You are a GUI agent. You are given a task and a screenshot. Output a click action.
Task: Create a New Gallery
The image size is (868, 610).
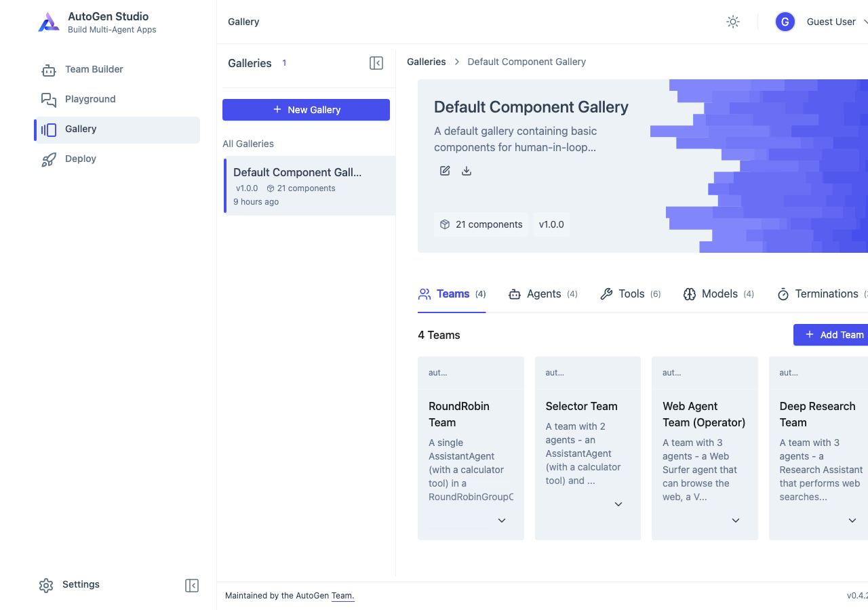click(306, 110)
